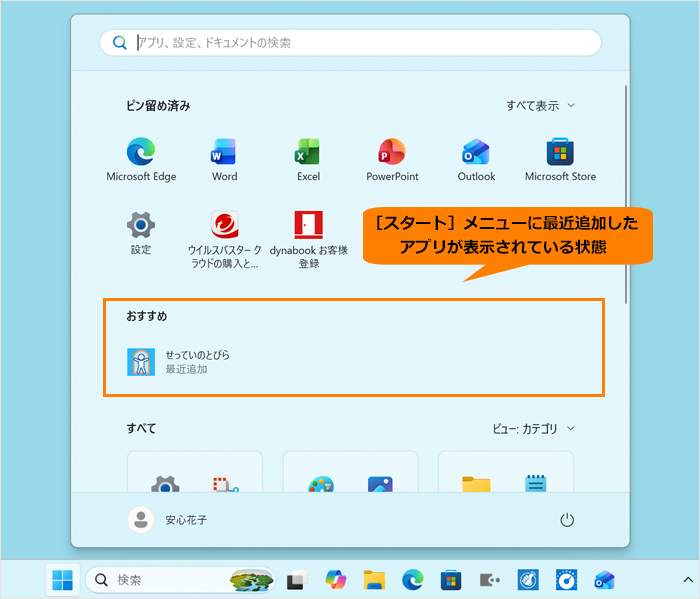Image resolution: width=700 pixels, height=599 pixels.
Task: Click the すべて section heading
Action: pyautogui.click(x=141, y=428)
